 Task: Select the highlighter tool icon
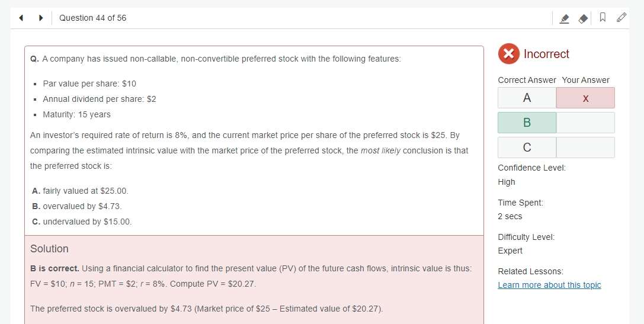click(x=565, y=18)
